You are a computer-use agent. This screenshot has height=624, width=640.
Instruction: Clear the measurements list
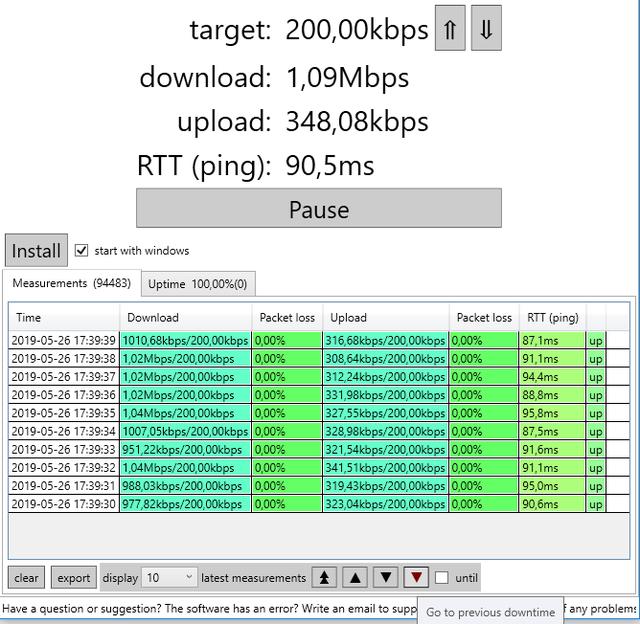point(27,577)
